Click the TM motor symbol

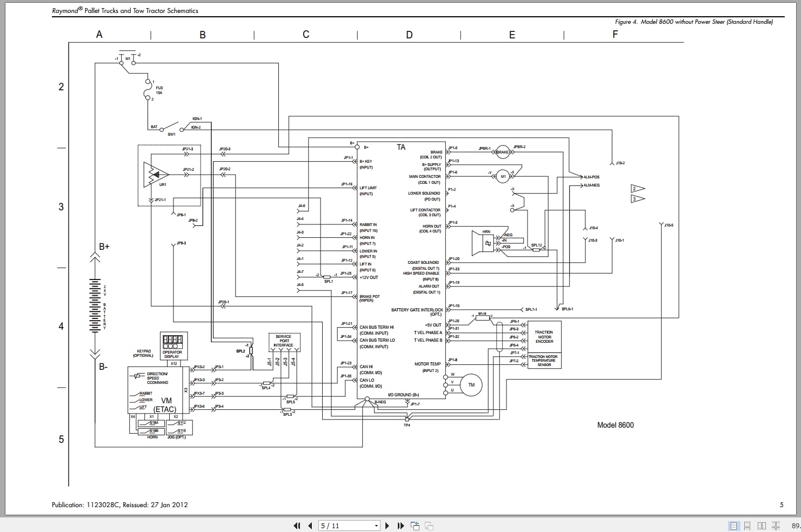click(x=471, y=385)
